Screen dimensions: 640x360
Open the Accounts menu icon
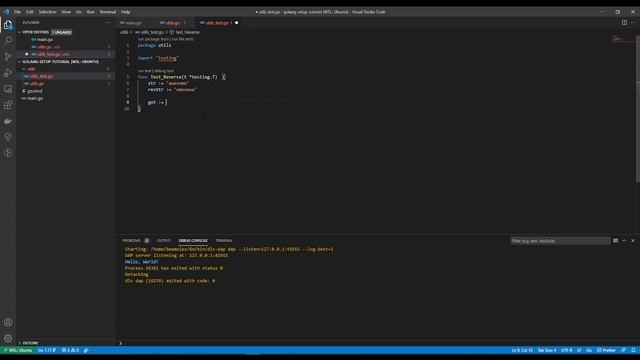pos(8,322)
